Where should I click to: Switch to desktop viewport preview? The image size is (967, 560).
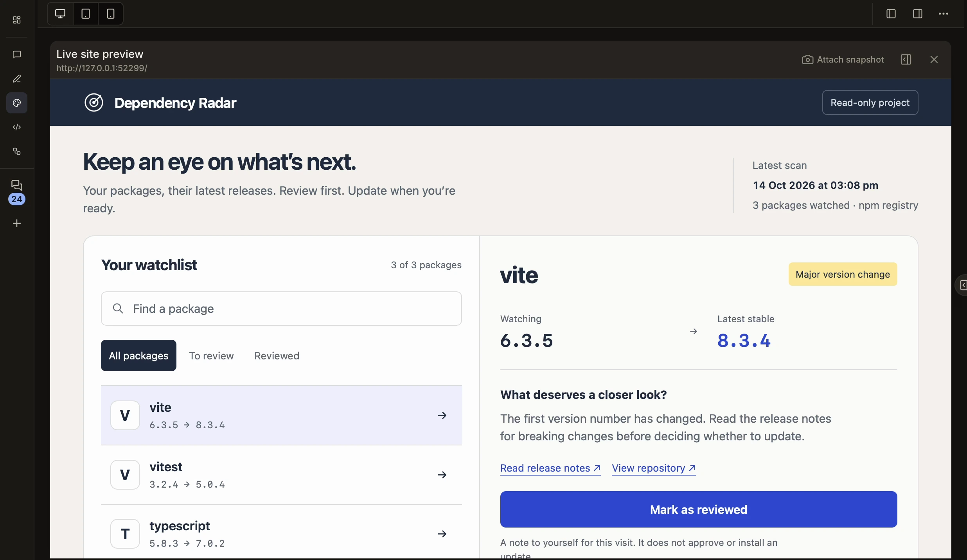coord(60,14)
